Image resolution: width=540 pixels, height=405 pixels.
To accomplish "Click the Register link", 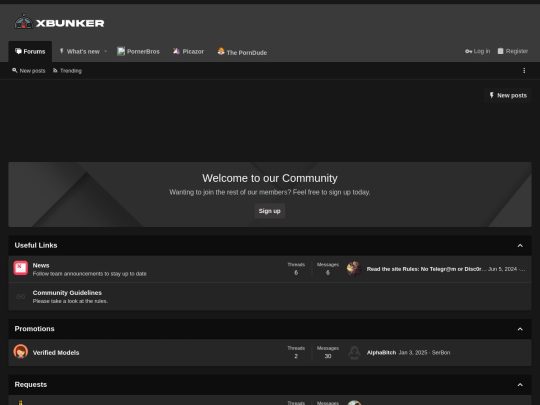I will click(513, 51).
